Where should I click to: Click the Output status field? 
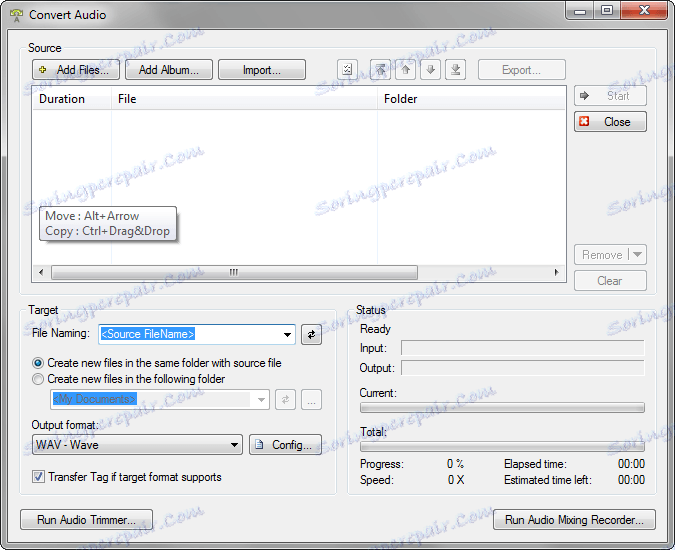(x=523, y=368)
